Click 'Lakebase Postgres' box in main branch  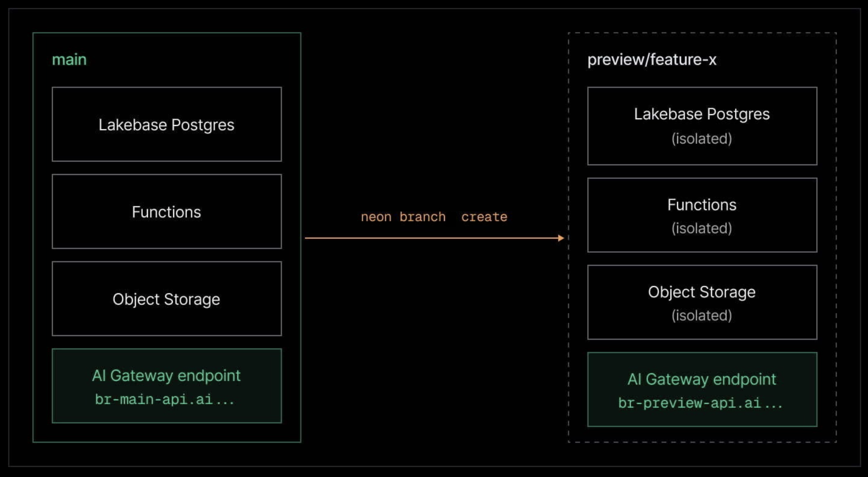click(167, 124)
